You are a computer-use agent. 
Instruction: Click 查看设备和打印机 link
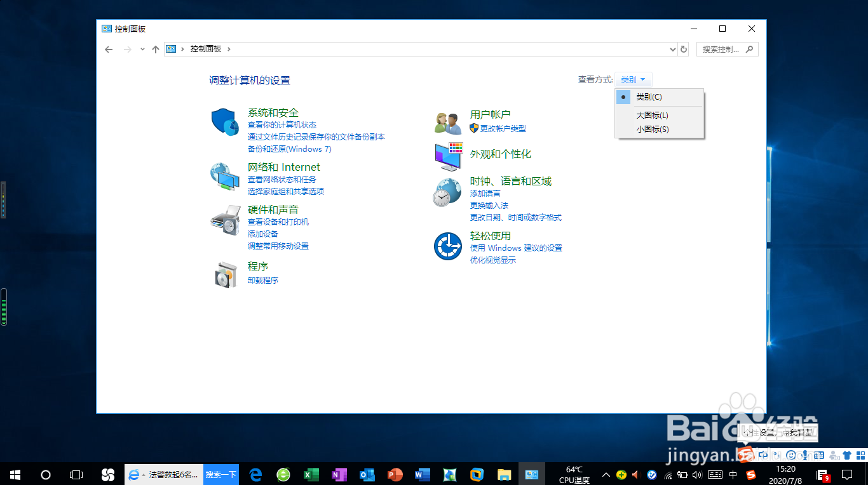click(x=278, y=222)
